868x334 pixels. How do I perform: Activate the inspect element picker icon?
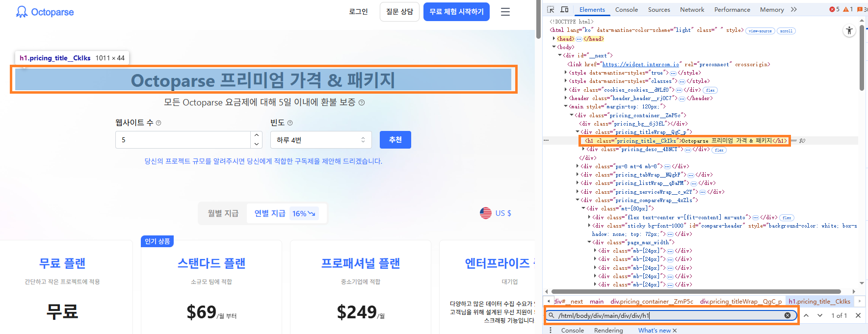click(551, 9)
